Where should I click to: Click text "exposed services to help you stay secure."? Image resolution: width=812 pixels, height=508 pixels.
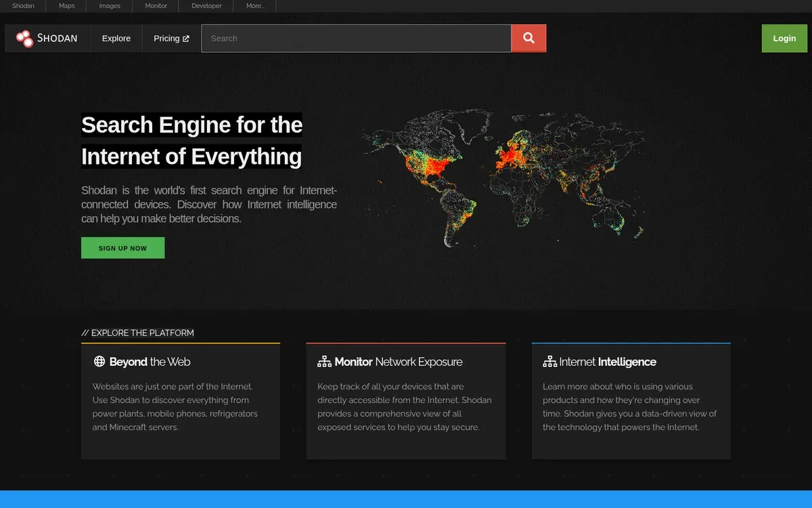point(398,427)
